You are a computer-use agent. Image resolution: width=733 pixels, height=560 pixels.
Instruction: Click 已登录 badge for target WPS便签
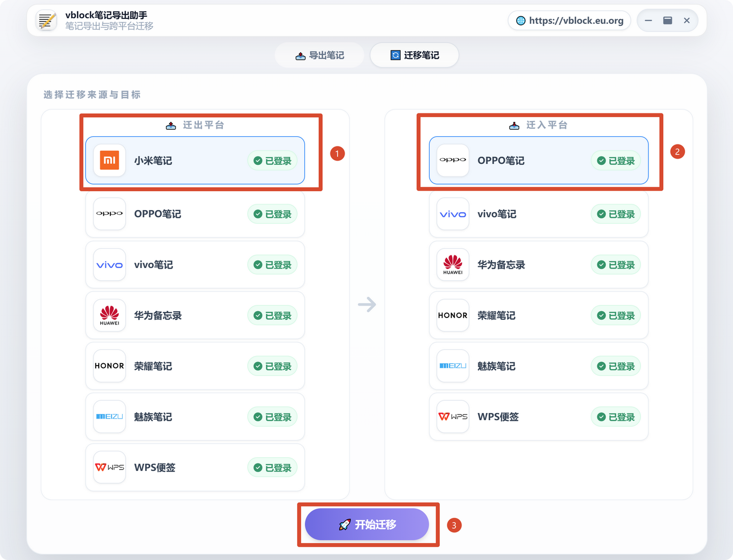click(x=616, y=417)
